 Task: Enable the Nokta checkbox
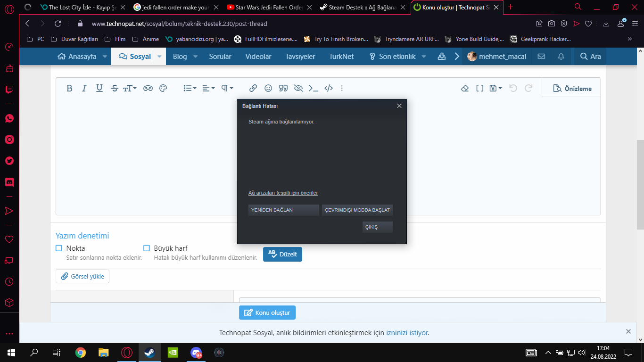(59, 248)
